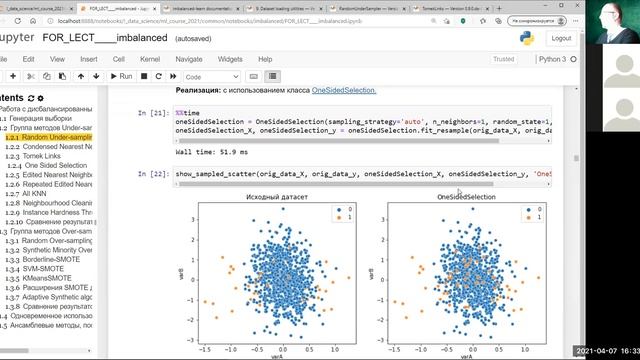The width and height of the screenshot is (640, 360).
Task: Go to 1.2.2 Condensed Nearest section
Action: tap(49, 147)
